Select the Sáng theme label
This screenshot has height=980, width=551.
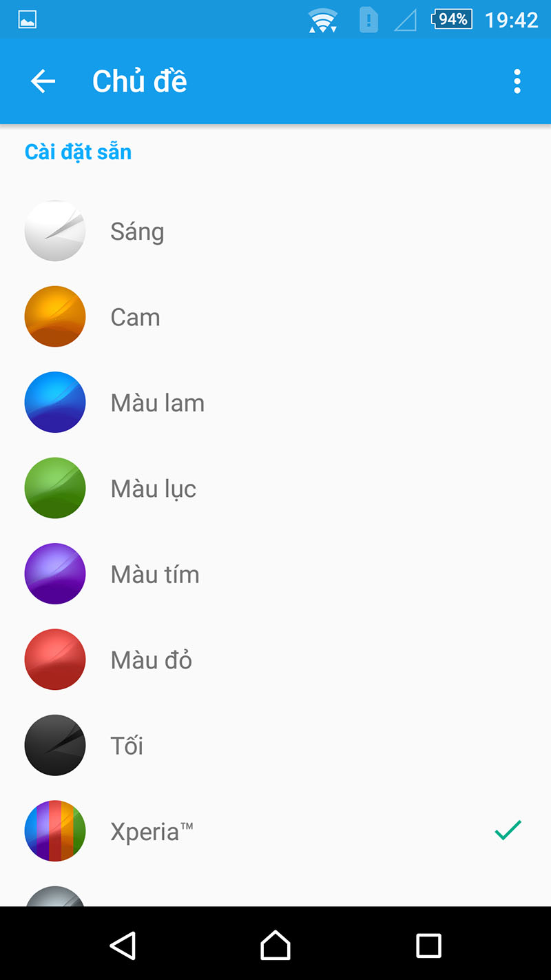pos(137,232)
